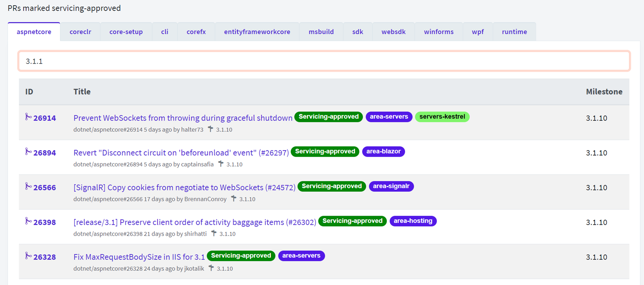This screenshot has width=644, height=285.
Task: Open the core-setup tab
Action: 126,32
